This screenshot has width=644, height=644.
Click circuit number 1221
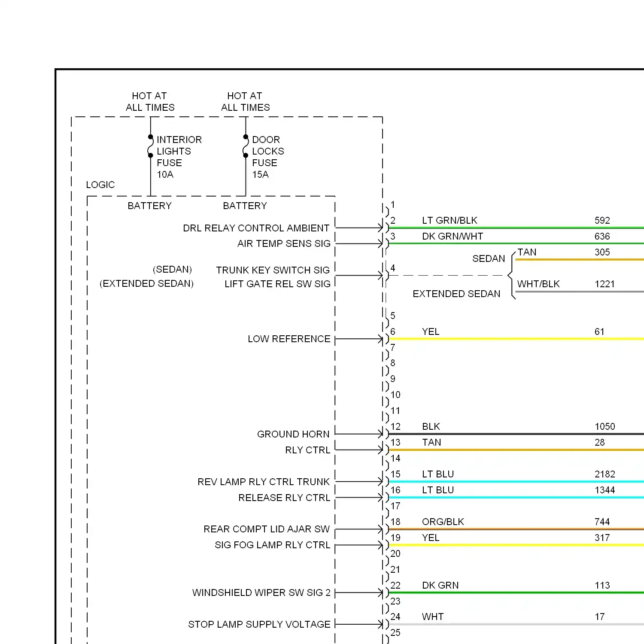(605, 284)
